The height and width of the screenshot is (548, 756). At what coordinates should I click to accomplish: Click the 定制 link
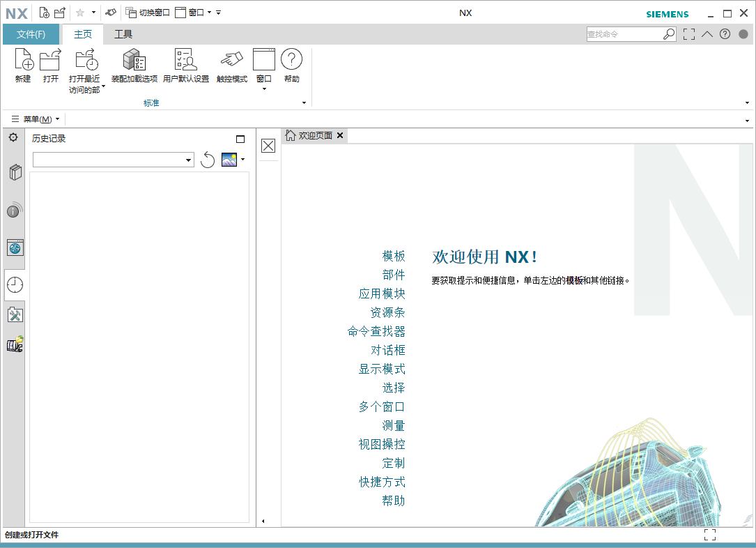click(394, 463)
